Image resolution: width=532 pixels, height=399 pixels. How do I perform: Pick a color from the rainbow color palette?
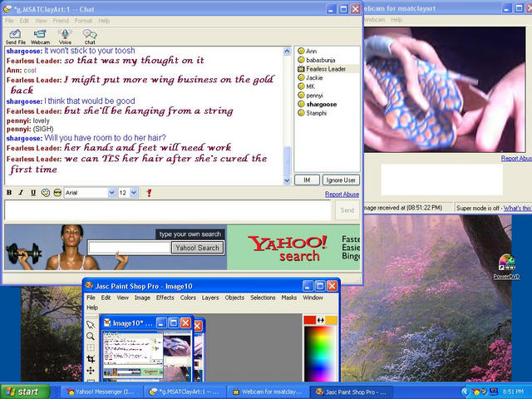coord(320,354)
